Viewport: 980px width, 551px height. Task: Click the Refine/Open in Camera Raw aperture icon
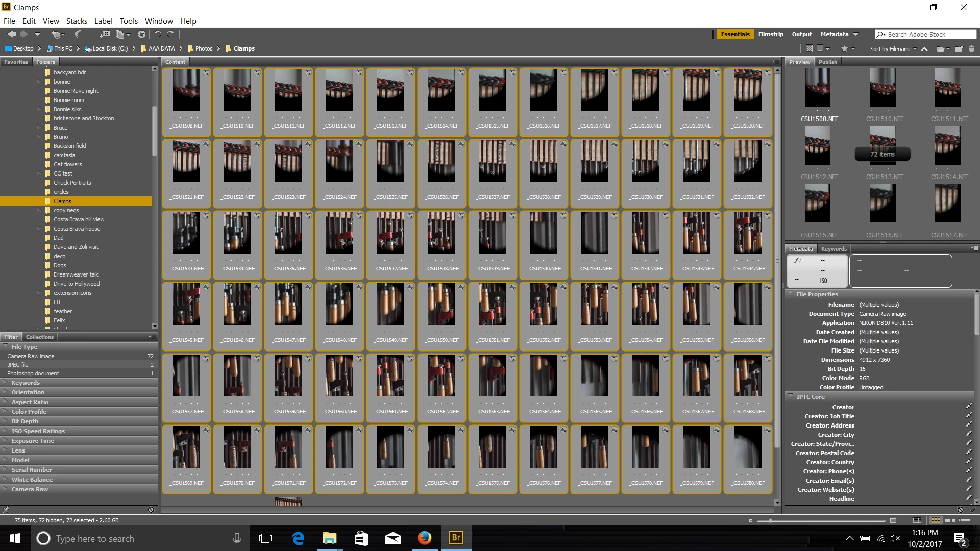point(141,34)
